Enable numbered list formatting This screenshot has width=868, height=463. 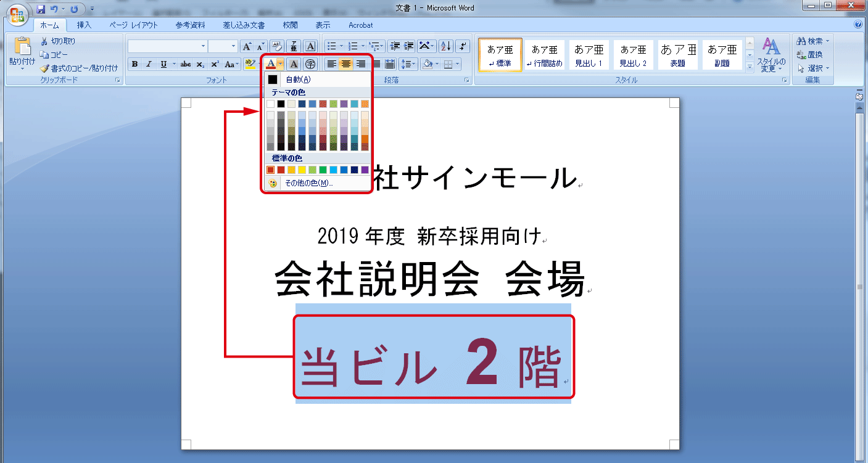pos(354,46)
